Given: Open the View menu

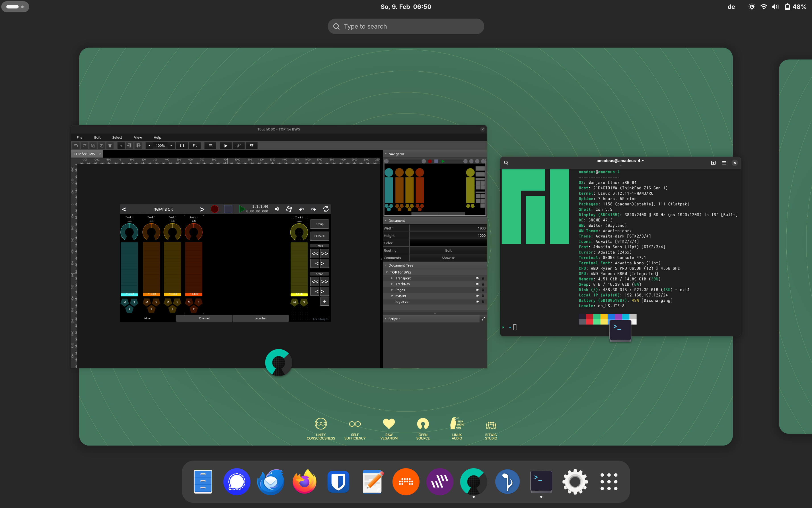Looking at the screenshot, I should (138, 137).
